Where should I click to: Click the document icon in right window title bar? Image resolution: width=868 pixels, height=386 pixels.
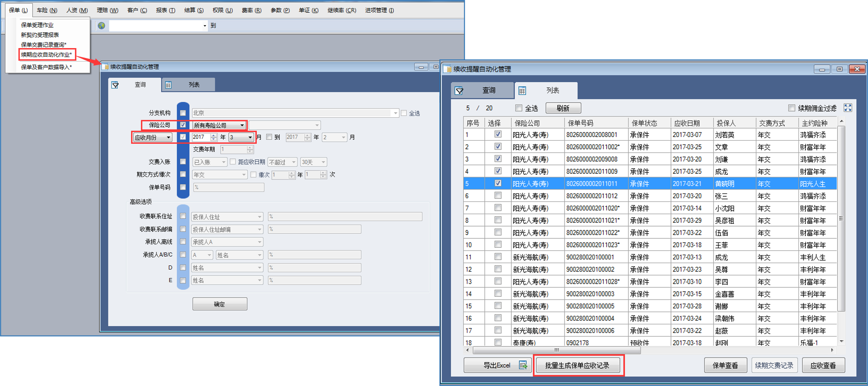click(x=448, y=69)
